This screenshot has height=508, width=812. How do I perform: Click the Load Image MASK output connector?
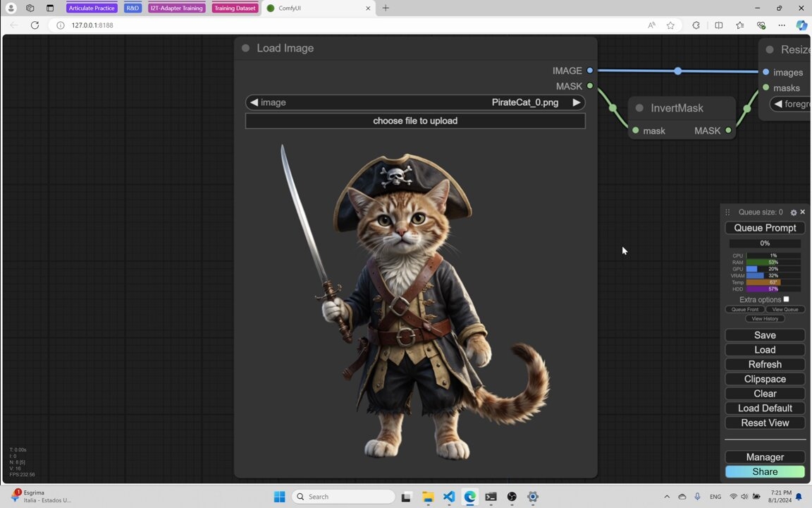pyautogui.click(x=590, y=86)
